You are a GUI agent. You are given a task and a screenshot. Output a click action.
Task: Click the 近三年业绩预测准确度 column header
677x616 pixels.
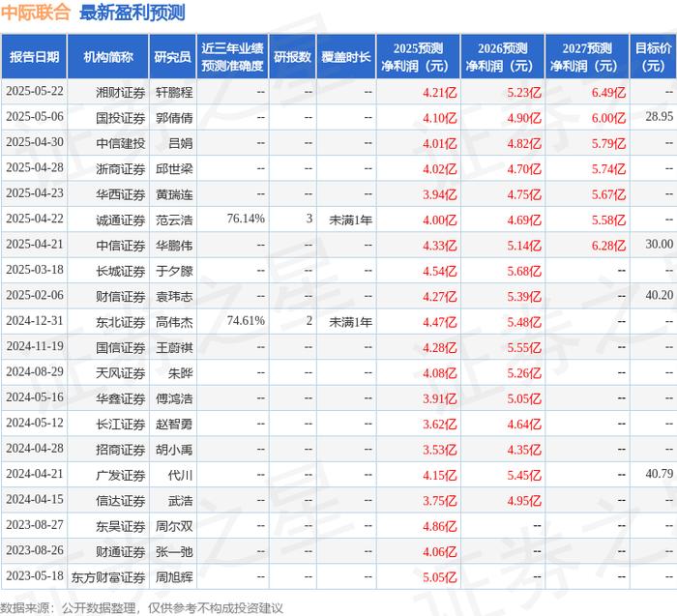coord(232,56)
